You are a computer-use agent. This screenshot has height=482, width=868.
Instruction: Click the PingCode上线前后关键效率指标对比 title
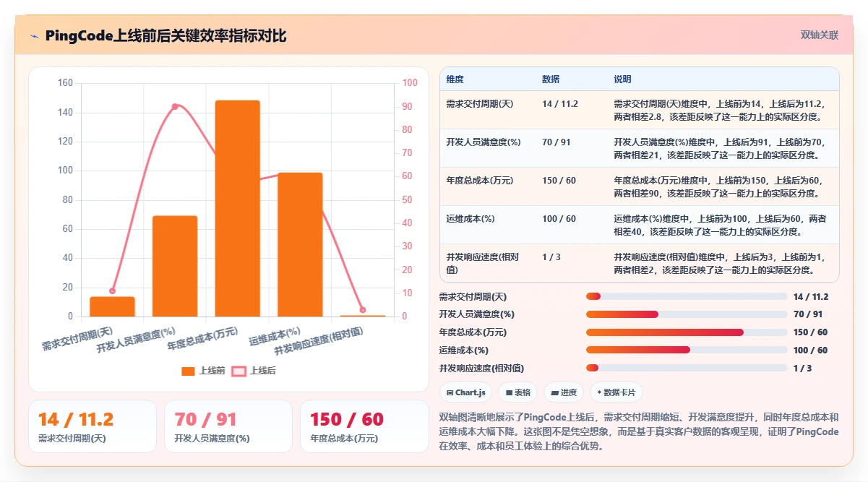pyautogui.click(x=166, y=36)
